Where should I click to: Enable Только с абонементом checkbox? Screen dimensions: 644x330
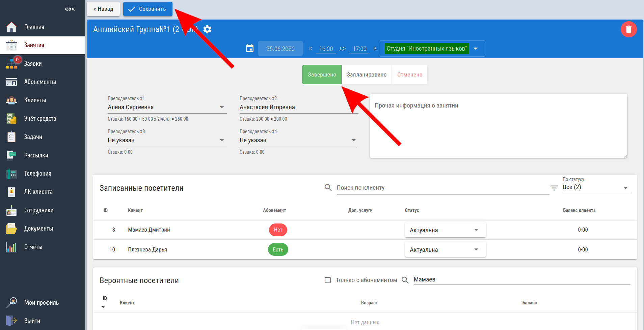click(328, 280)
